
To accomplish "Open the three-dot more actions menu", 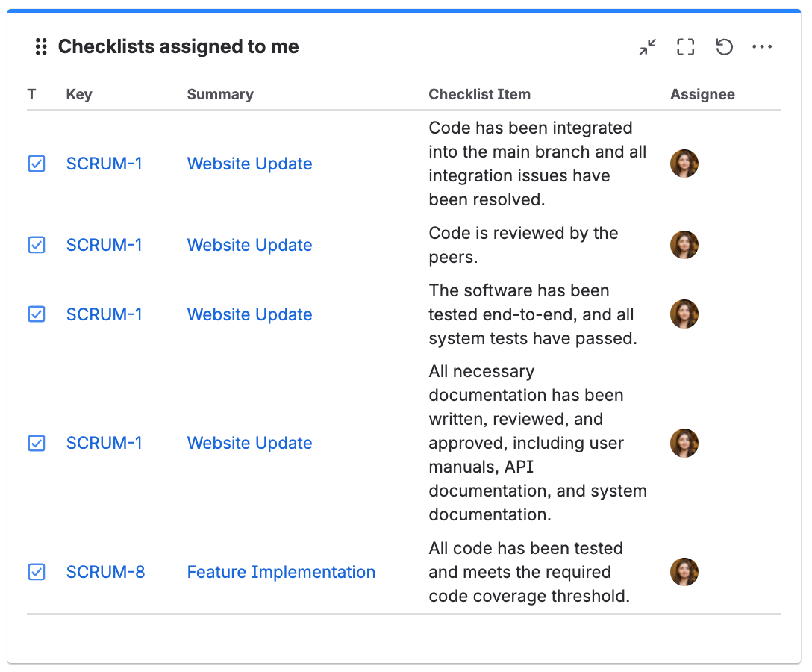I will pos(762,46).
